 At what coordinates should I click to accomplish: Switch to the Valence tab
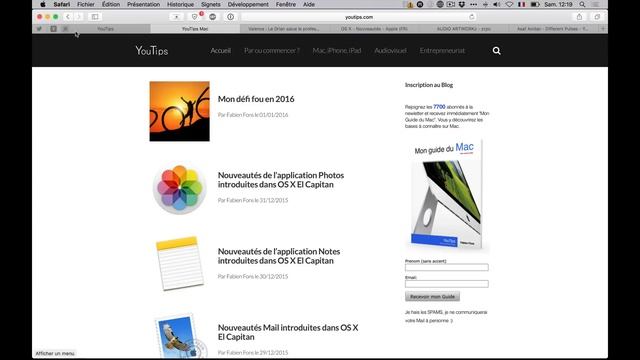click(284, 29)
